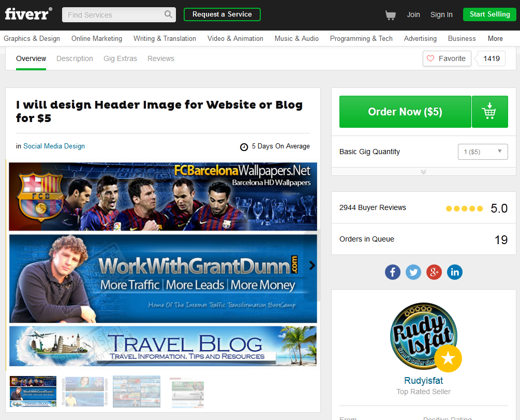
Task: Open Programming & Tech category
Action: 361,38
